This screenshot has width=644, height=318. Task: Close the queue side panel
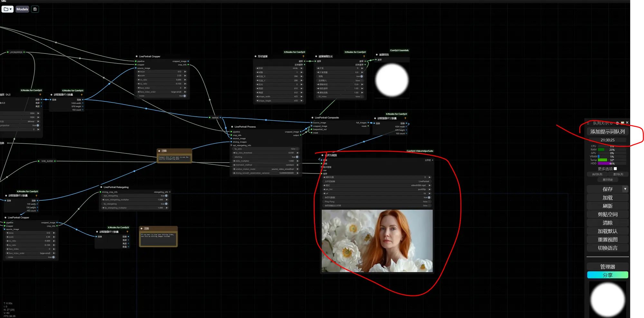click(x=627, y=123)
